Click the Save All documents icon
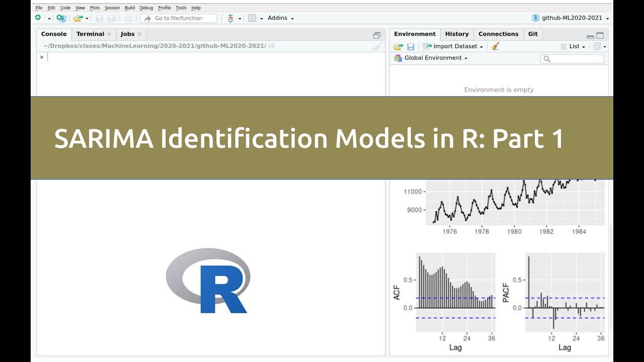Image resolution: width=644 pixels, height=362 pixels. pos(112,18)
